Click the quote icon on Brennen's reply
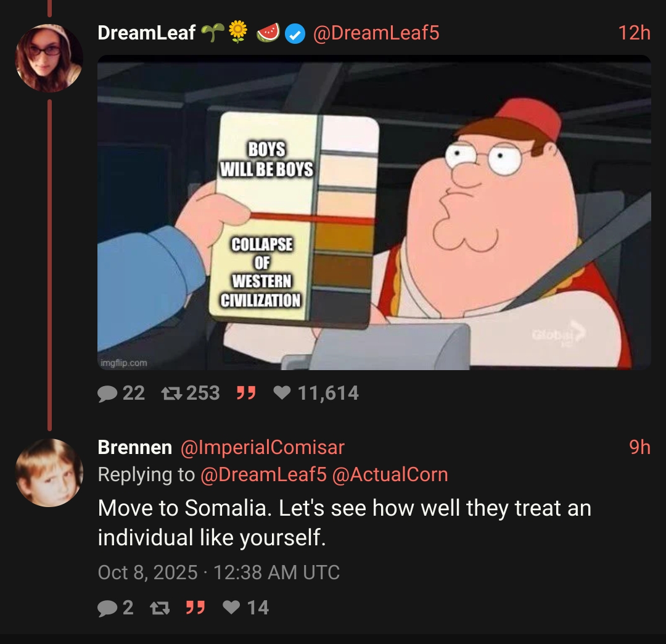The width and height of the screenshot is (666, 644). click(196, 608)
